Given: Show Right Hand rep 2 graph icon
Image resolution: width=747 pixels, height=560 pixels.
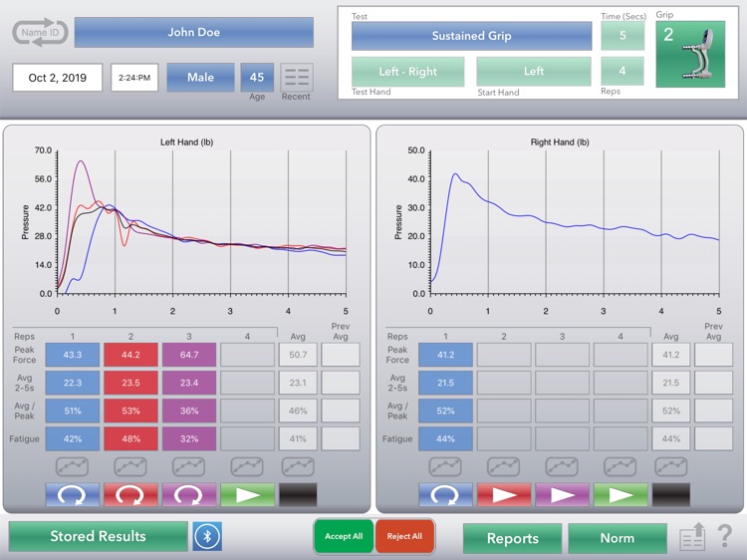Looking at the screenshot, I should (x=504, y=466).
